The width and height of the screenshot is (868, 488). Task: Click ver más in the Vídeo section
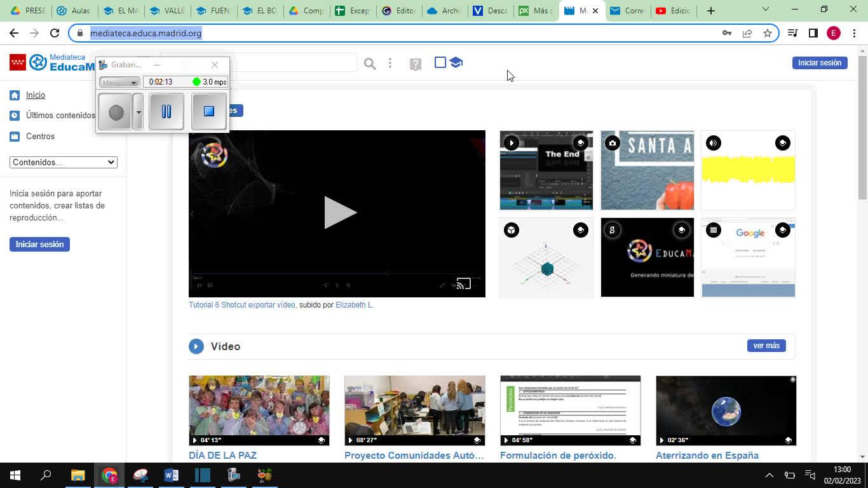pyautogui.click(x=766, y=346)
